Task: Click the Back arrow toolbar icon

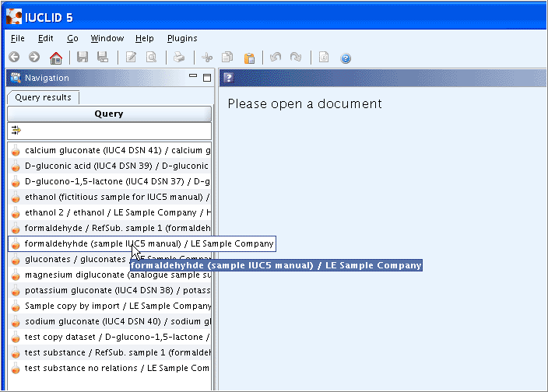Action: coord(14,57)
